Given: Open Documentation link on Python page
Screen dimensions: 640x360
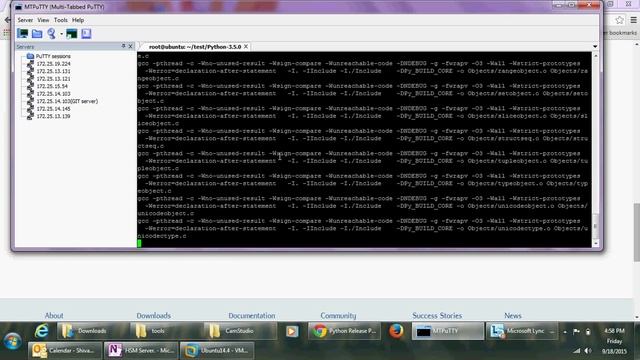Looking at the screenshot, I should point(251,316).
